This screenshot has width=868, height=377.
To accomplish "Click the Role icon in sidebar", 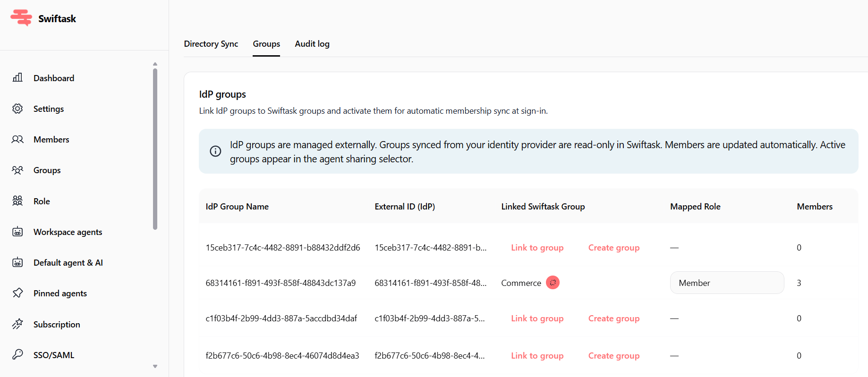I will click(x=17, y=201).
